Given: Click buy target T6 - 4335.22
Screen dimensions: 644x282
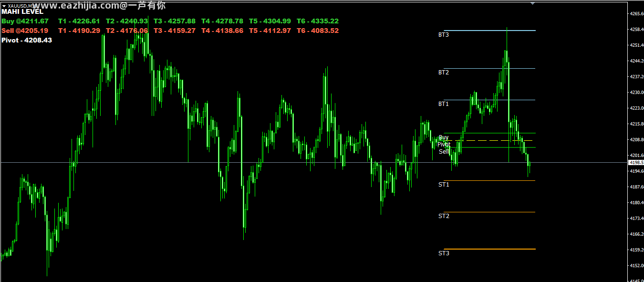Looking at the screenshot, I should 318,21.
